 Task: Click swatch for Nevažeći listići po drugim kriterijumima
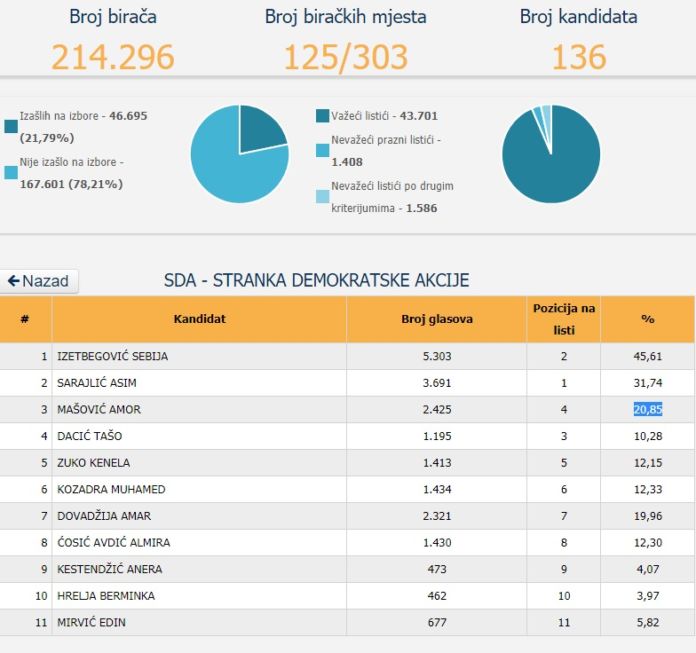pyautogui.click(x=323, y=197)
